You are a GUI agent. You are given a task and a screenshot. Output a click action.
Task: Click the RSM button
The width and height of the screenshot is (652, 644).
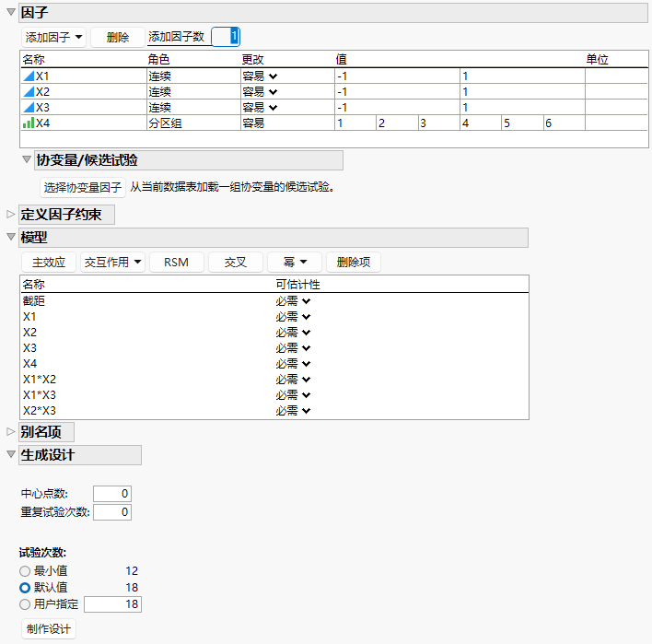click(x=176, y=262)
